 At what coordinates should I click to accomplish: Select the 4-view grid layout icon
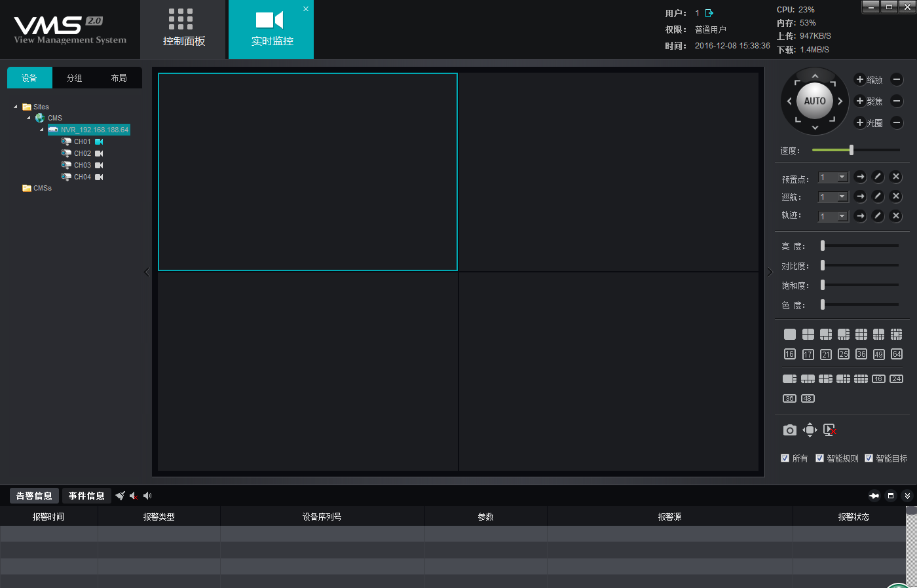(808, 334)
